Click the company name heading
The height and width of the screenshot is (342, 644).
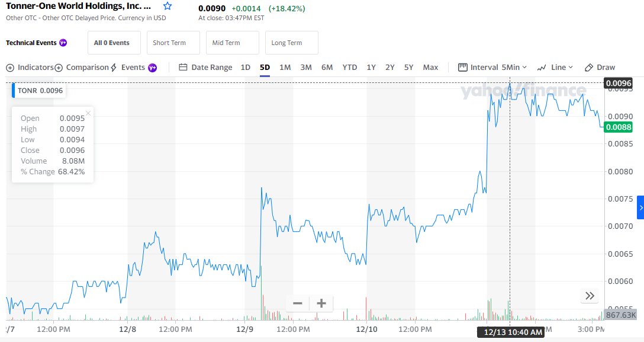click(79, 6)
